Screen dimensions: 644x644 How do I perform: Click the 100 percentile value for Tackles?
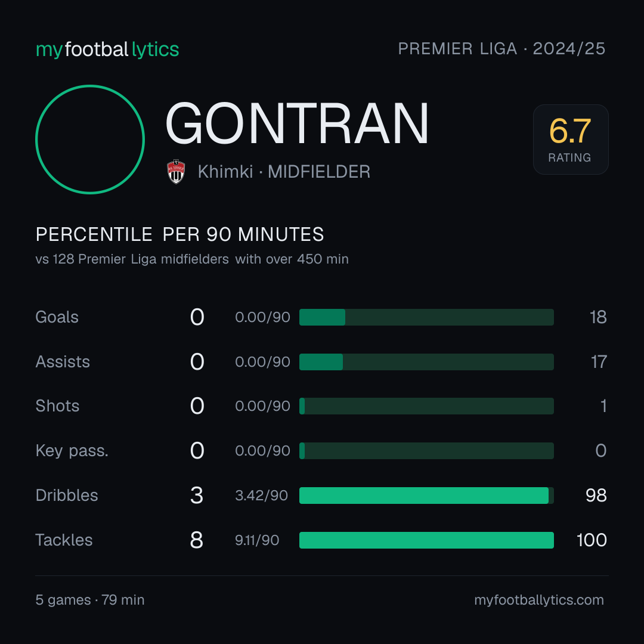[592, 540]
